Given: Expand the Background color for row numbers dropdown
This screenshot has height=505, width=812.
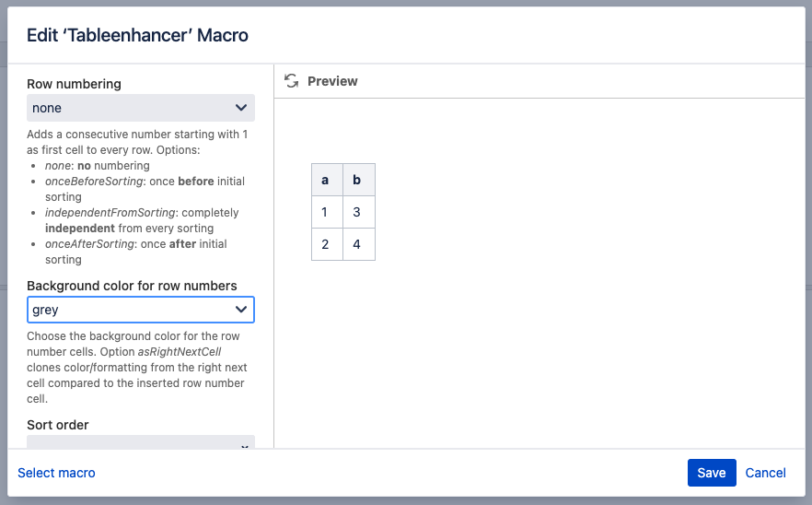Looking at the screenshot, I should click(x=141, y=310).
